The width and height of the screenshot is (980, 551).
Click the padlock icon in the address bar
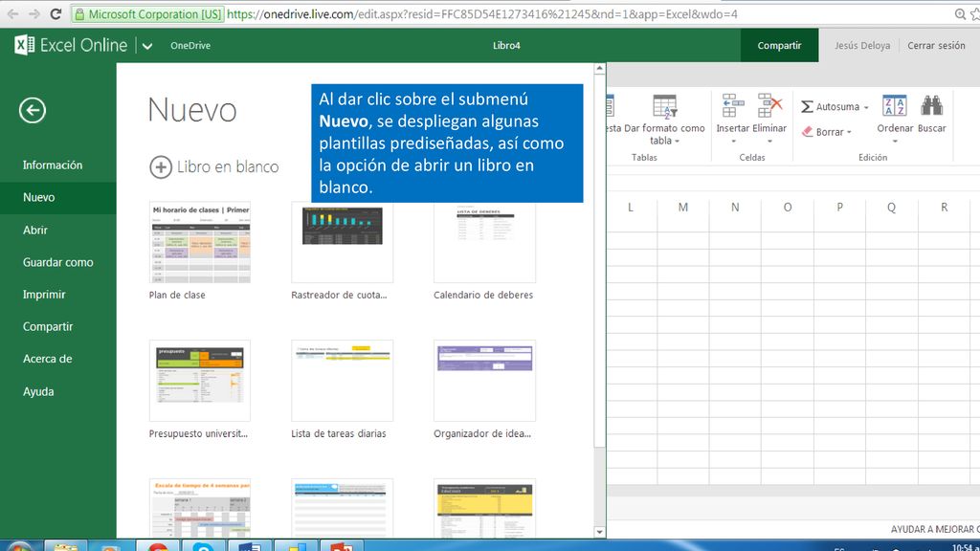tap(79, 13)
